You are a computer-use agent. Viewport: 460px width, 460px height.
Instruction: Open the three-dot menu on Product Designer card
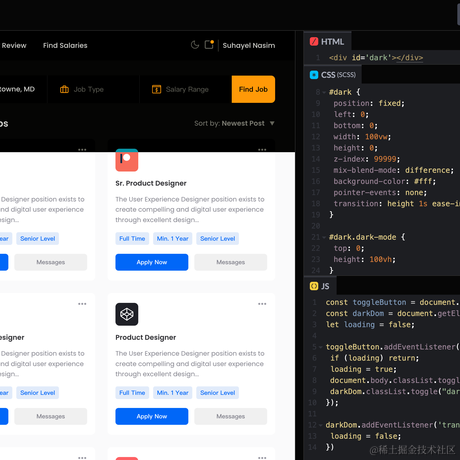click(262, 304)
